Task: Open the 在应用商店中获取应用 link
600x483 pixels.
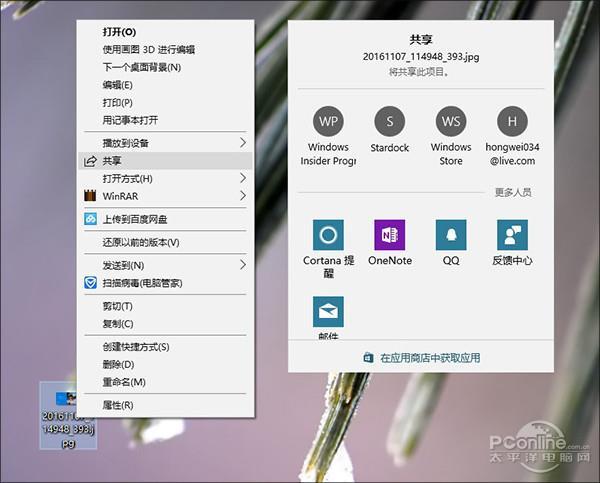Action: point(430,358)
